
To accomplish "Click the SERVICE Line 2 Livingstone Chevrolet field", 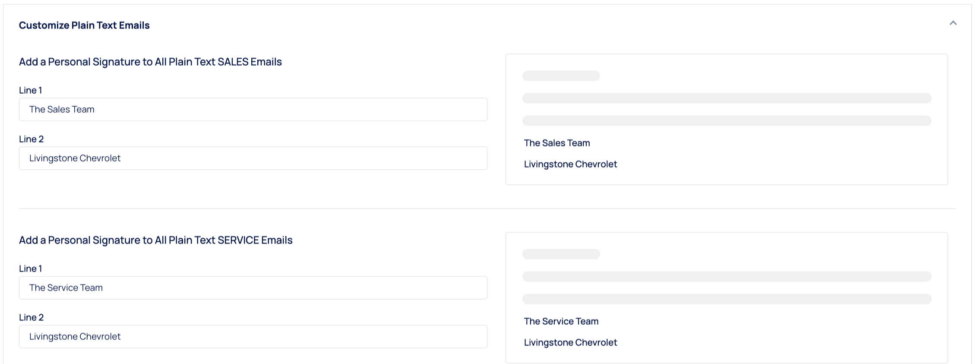I will point(253,337).
